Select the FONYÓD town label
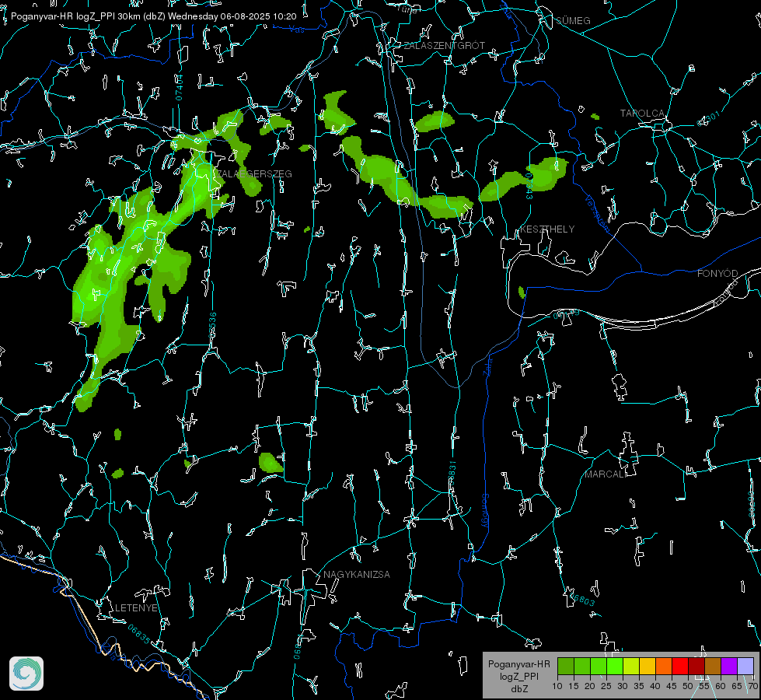The width and height of the screenshot is (761, 700). pyautogui.click(x=717, y=274)
